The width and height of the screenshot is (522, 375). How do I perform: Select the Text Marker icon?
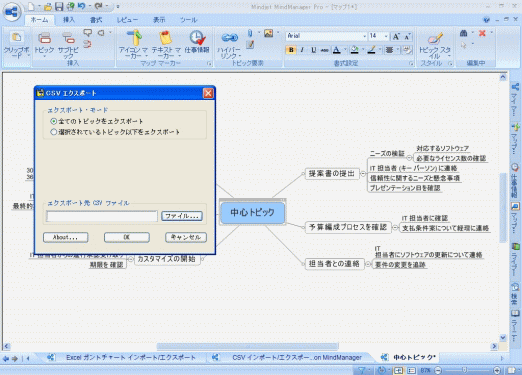(166, 38)
